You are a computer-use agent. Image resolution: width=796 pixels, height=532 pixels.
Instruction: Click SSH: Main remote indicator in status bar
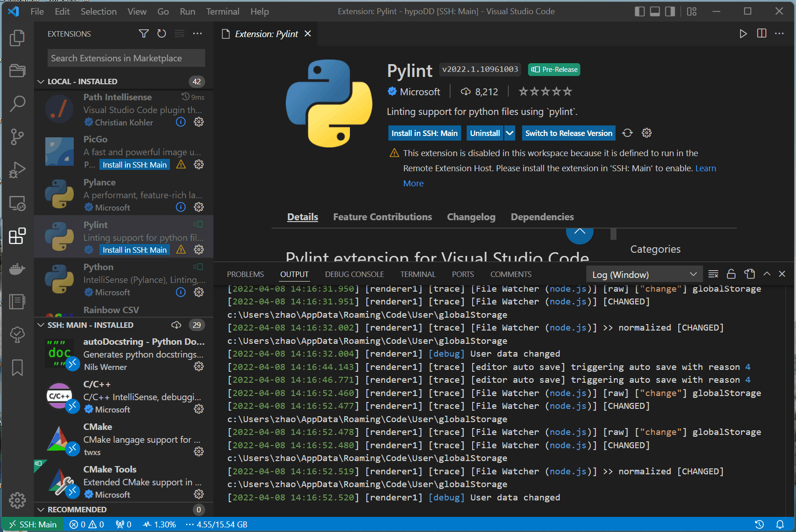(33, 524)
